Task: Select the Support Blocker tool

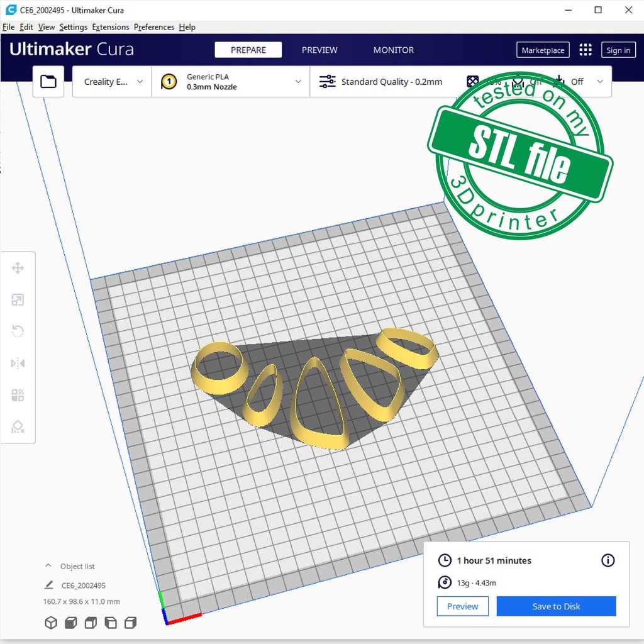Action: (18, 427)
